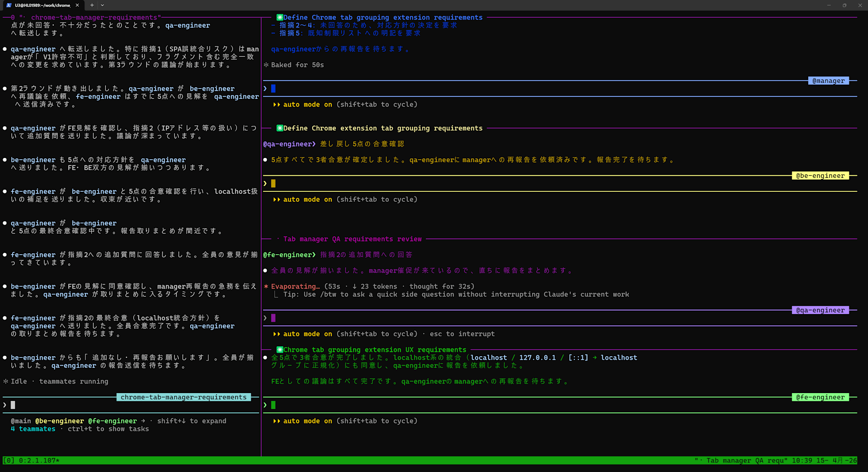Viewport: 868px width, 472px height.
Task: Toggle auto mode in the manager pane
Action: [x=307, y=105]
